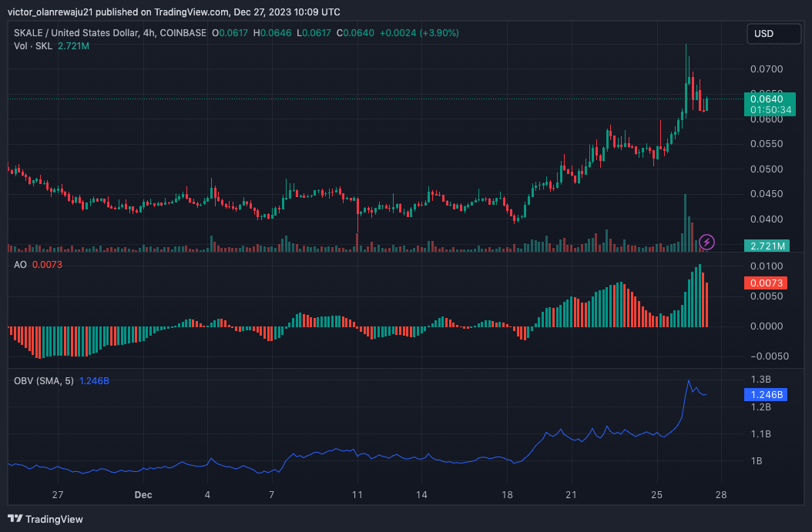The image size is (812, 532).
Task: Click the 27 date on time axis
Action: point(58,495)
